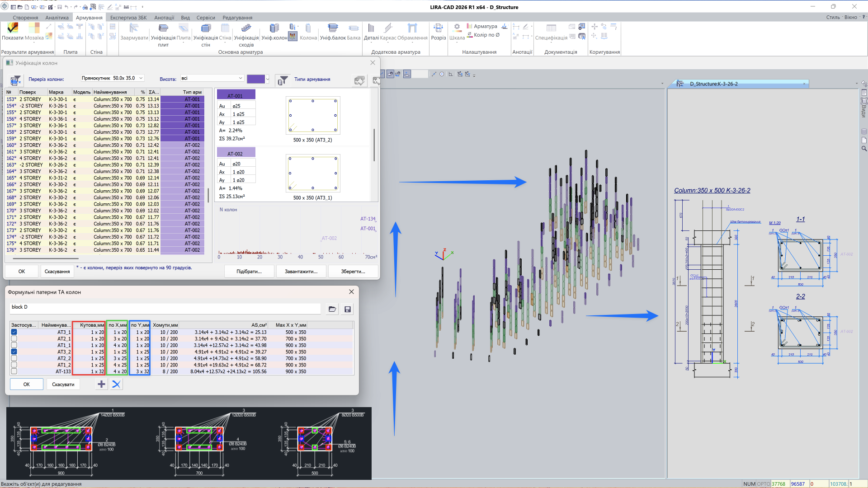
Task: Click the Показати results icon
Action: point(12,28)
